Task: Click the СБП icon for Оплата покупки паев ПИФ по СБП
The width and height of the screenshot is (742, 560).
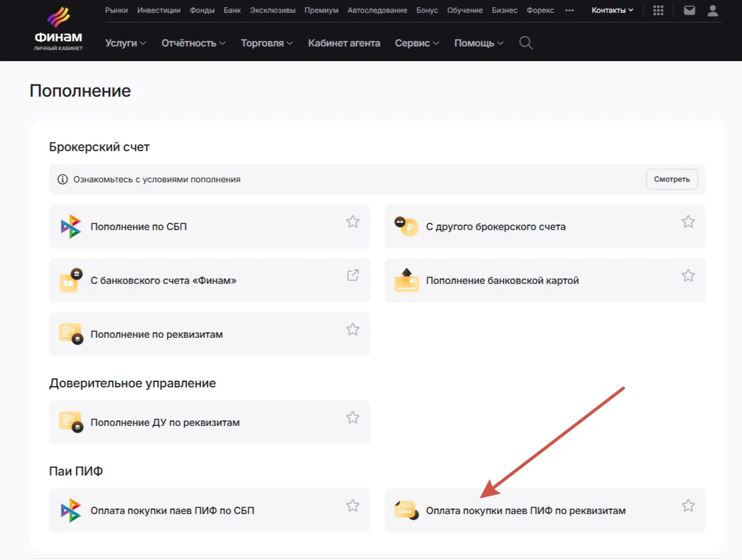Action: [70, 510]
